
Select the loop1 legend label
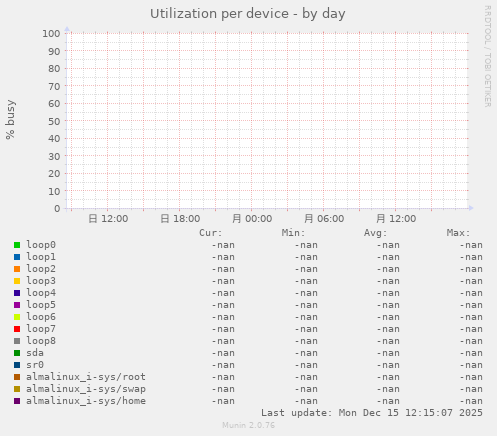41,257
